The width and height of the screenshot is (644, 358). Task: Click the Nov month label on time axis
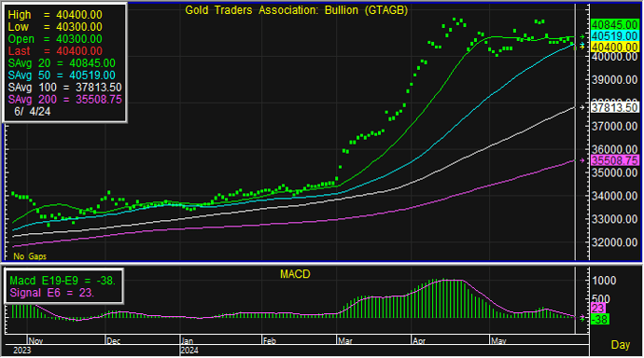pyautogui.click(x=35, y=341)
